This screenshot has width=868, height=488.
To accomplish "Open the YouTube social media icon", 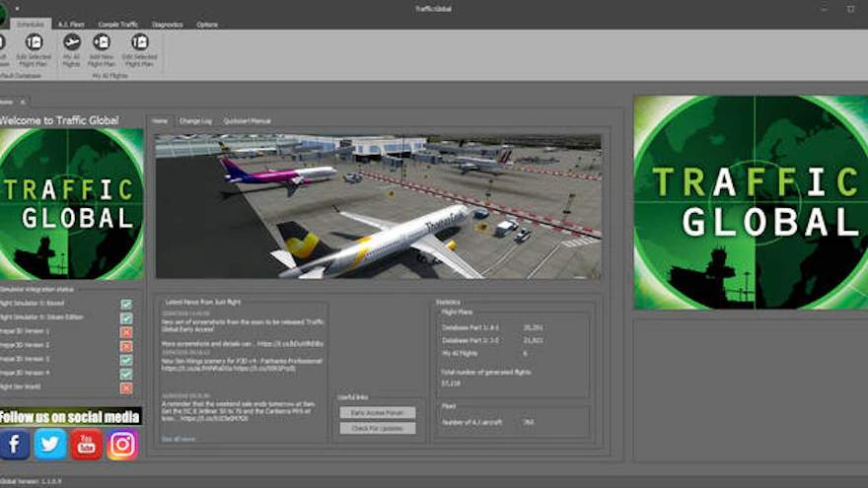I will (x=87, y=445).
